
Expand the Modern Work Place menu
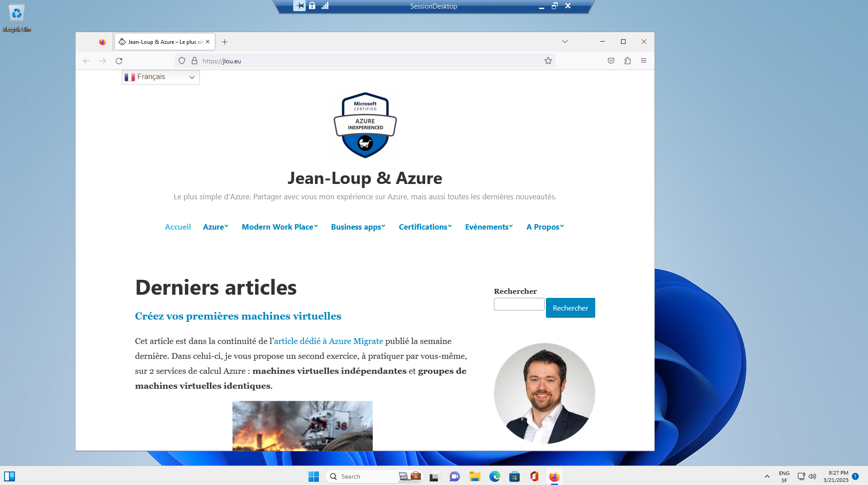point(280,227)
